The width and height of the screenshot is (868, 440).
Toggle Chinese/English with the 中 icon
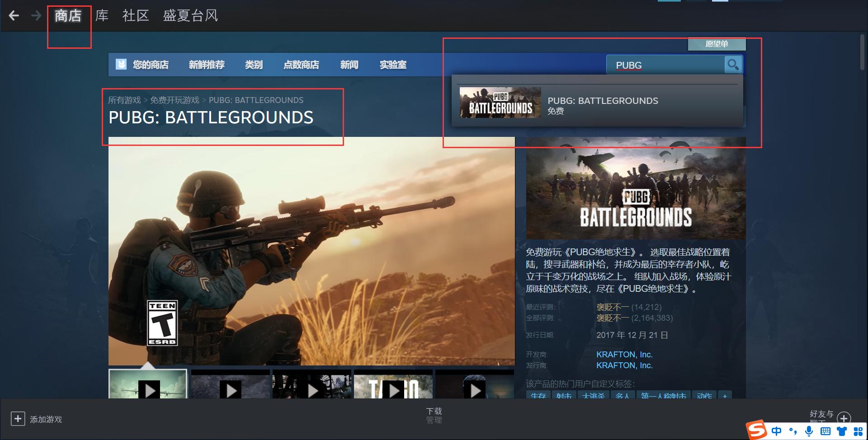776,431
